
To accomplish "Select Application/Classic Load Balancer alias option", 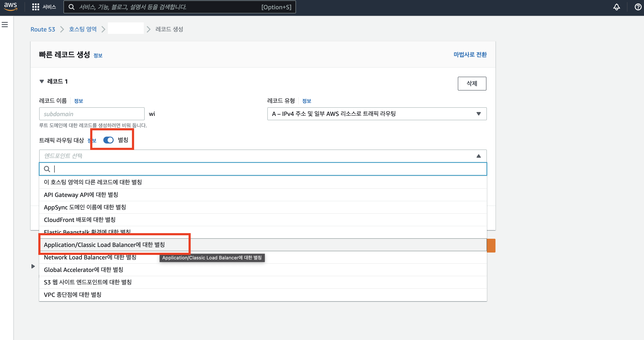I will point(104,245).
